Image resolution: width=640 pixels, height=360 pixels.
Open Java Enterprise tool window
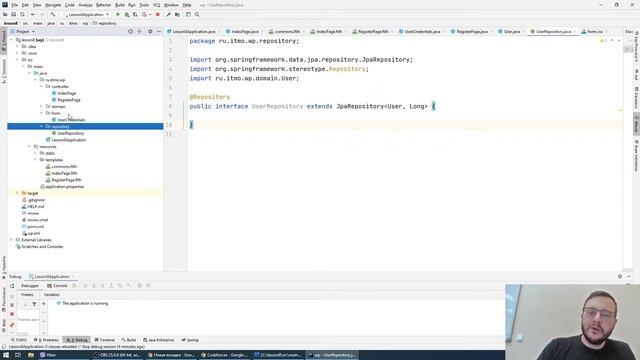158,340
